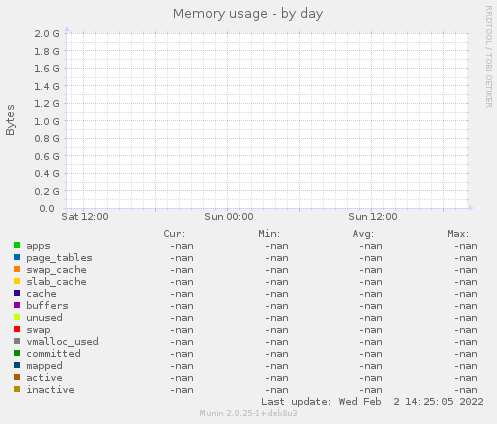The width and height of the screenshot is (497, 424).
Task: Click the '1.6 G' y-axis value
Action: pyautogui.click(x=47, y=68)
